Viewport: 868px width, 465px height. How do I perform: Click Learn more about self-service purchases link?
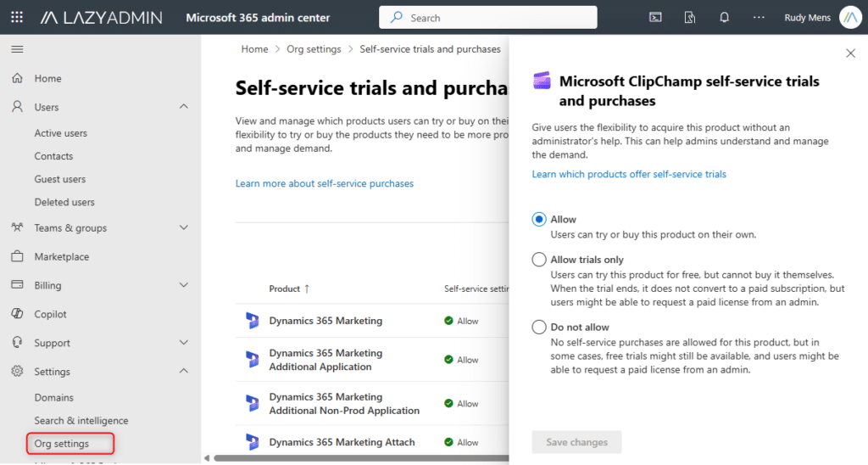(325, 183)
